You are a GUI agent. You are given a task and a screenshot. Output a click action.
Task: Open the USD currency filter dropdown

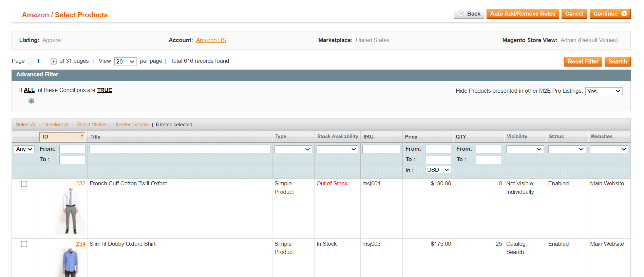pos(438,170)
